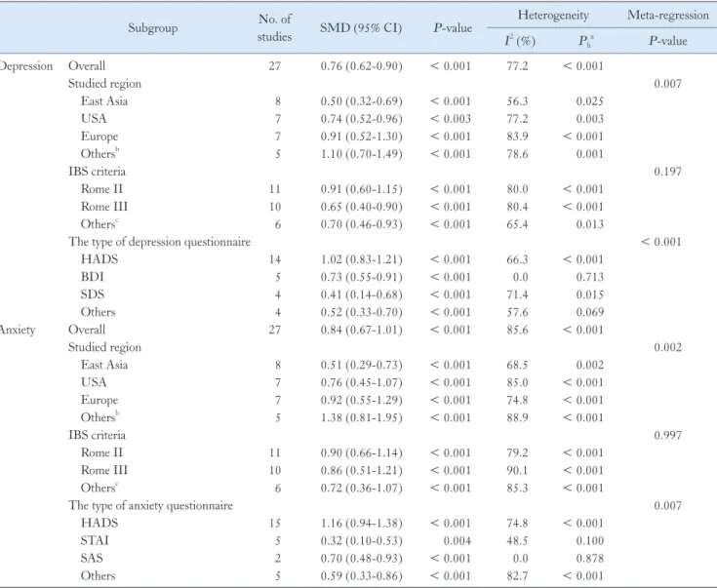
Task: Select SMD value '0.76 (0.62-0.90)'
Action: click(361, 66)
